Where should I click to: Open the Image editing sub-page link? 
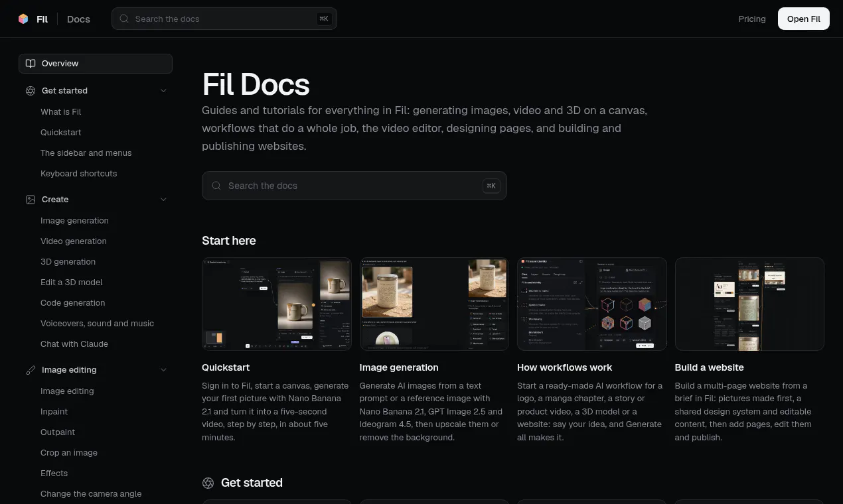(67, 391)
